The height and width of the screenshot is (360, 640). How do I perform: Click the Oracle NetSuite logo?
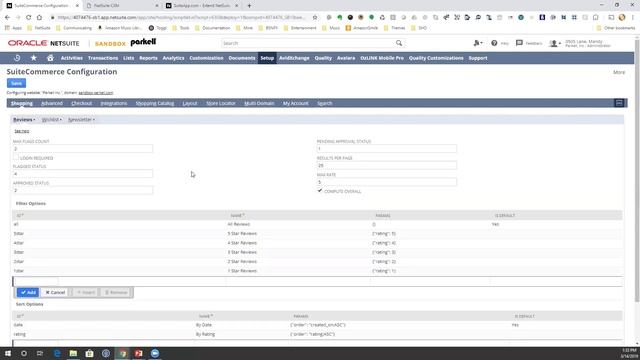pyautogui.click(x=43, y=43)
